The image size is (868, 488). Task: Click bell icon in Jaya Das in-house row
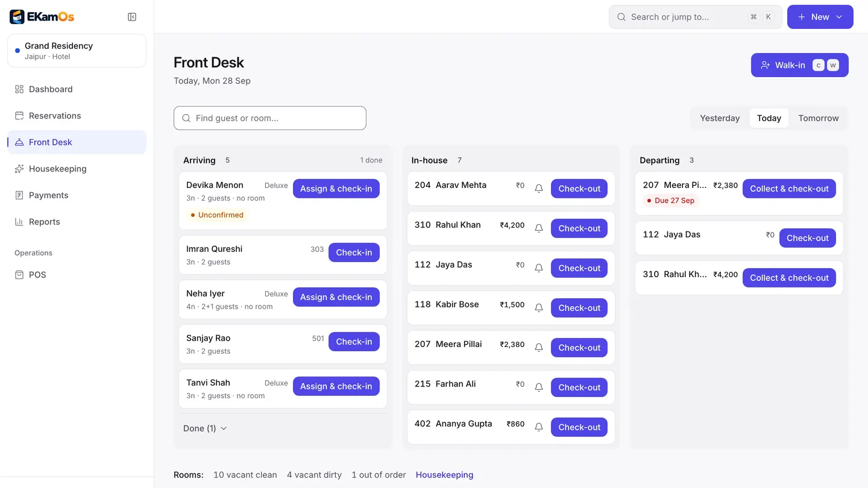[x=539, y=268]
